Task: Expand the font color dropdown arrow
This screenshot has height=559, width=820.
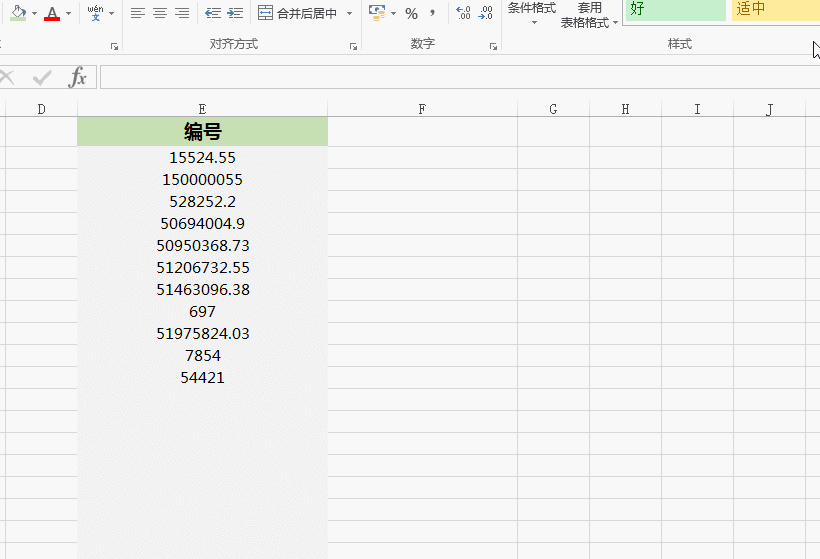Action: tap(69, 14)
